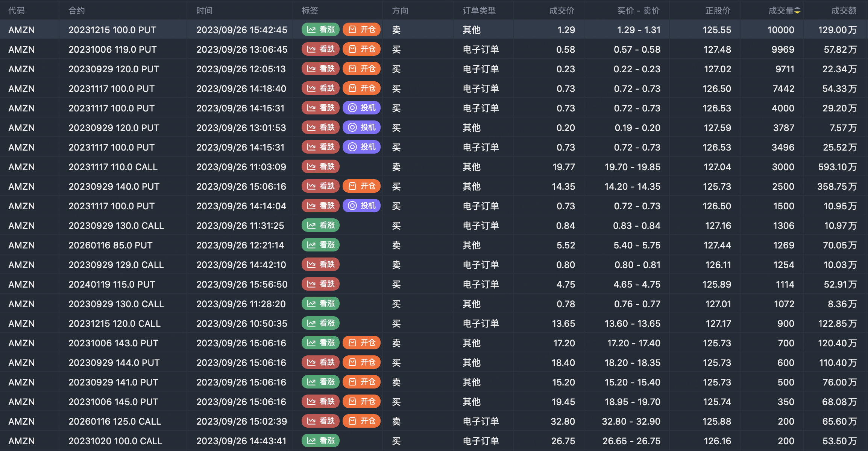
Task: Click turnover value 122.85万
Action: [838, 323]
